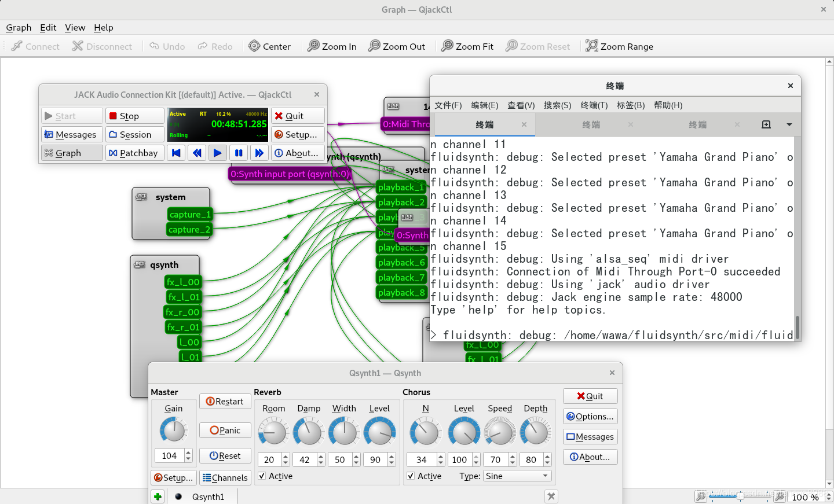Open QjackCtl Messages window
The height and width of the screenshot is (504, 834).
click(x=72, y=134)
